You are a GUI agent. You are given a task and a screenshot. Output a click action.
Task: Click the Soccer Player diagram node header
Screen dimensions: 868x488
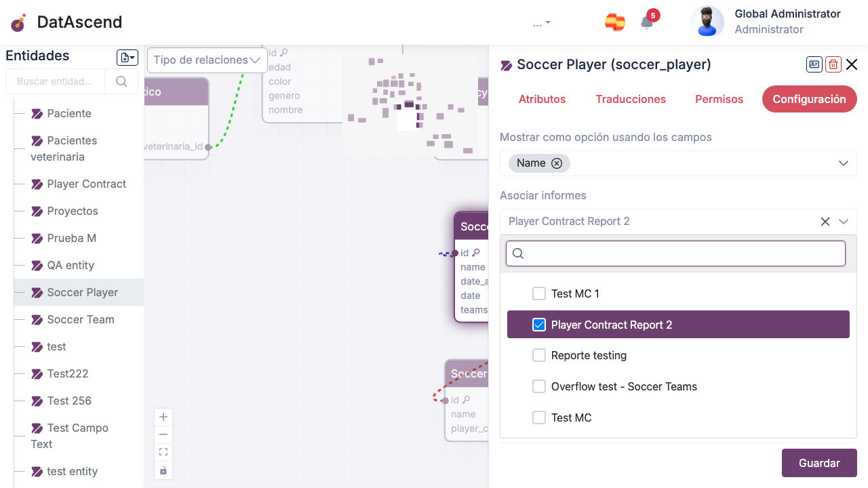pyautogui.click(x=472, y=226)
